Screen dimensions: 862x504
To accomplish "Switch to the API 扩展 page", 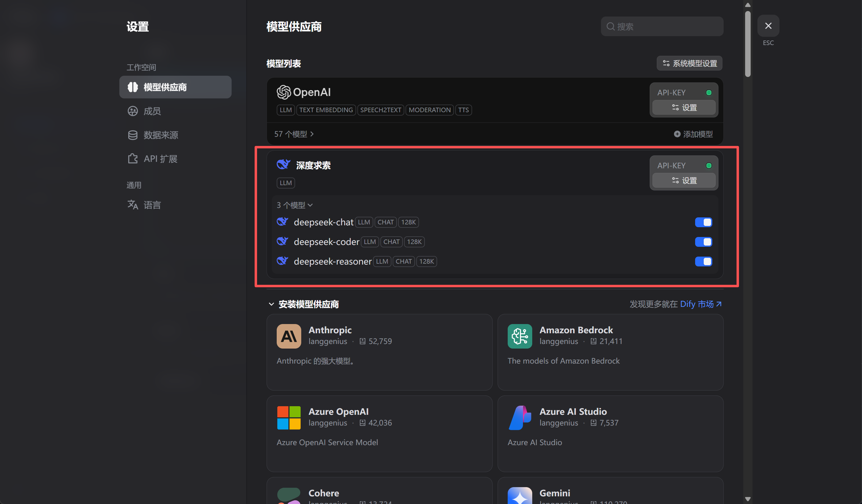I will (175, 159).
